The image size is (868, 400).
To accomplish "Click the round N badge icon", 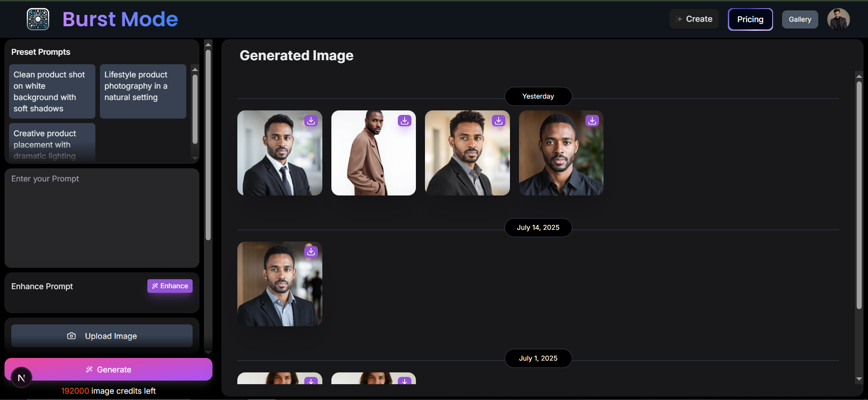I will [x=21, y=378].
